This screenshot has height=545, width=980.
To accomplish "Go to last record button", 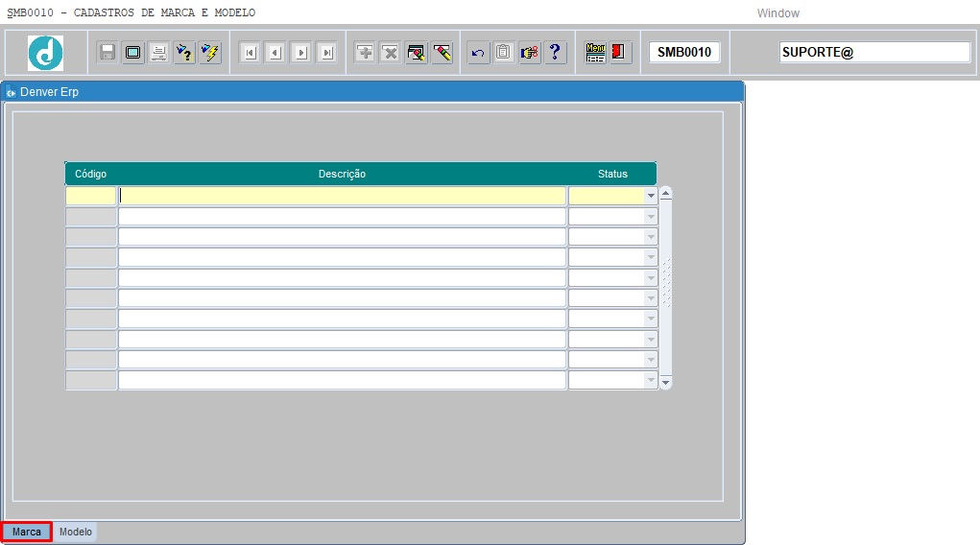I will coord(326,53).
